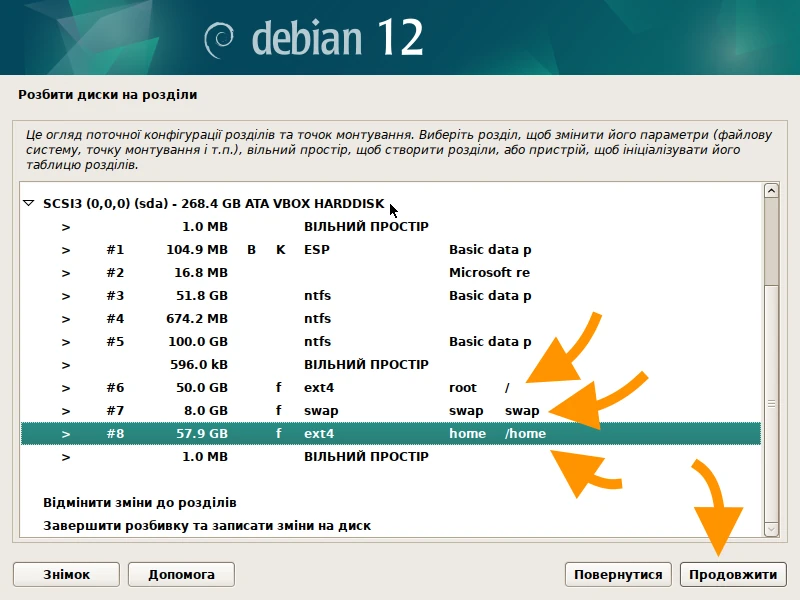Select partition #3 51.8 GB ntfs
The height and width of the screenshot is (600, 800).
[x=391, y=295]
